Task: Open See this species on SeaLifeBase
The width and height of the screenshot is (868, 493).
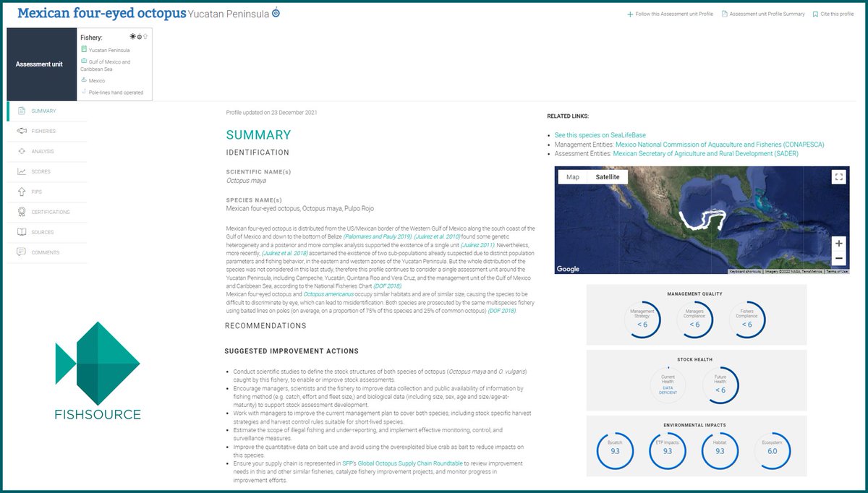Action: (600, 135)
